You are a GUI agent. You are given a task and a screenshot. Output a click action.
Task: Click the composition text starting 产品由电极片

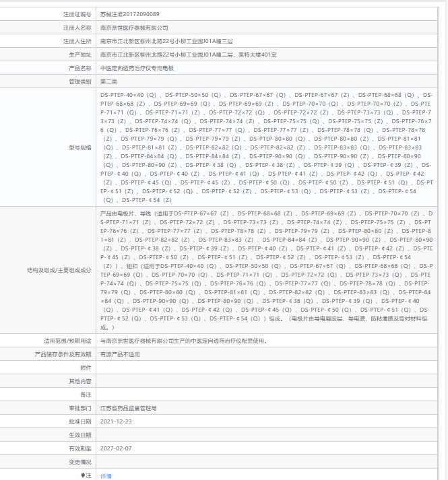267,271
